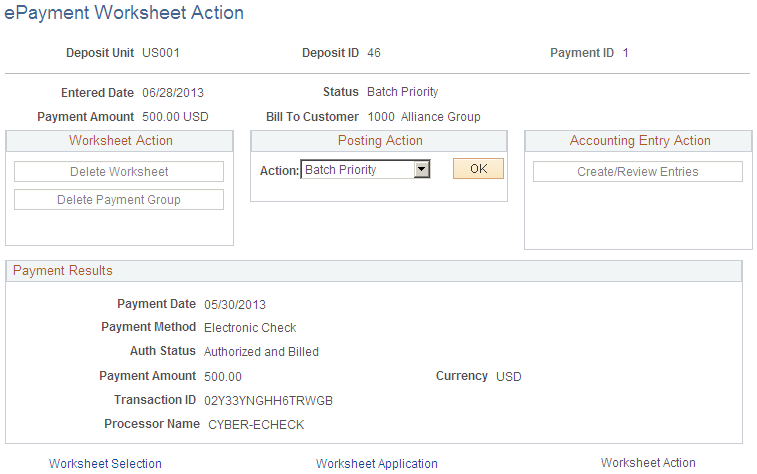Click the Delete Worksheet button
This screenshot has height=474, width=757.
click(x=119, y=172)
